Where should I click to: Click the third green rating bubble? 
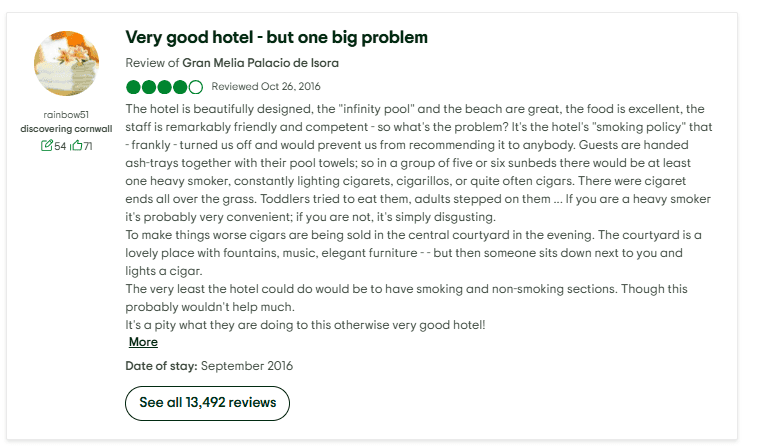(164, 87)
